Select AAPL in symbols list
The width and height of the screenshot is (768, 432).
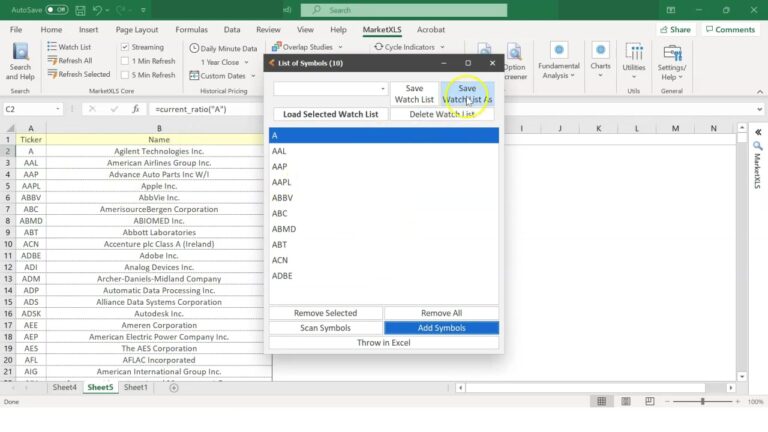(384, 182)
